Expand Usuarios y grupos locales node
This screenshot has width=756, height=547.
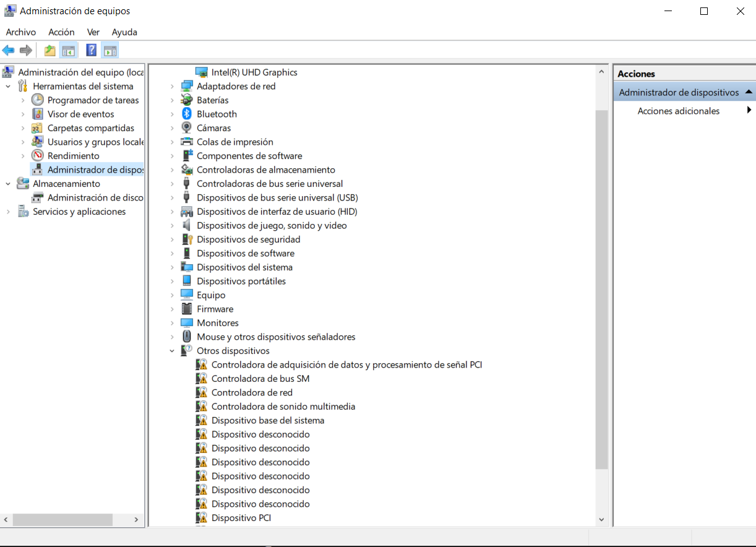23,142
